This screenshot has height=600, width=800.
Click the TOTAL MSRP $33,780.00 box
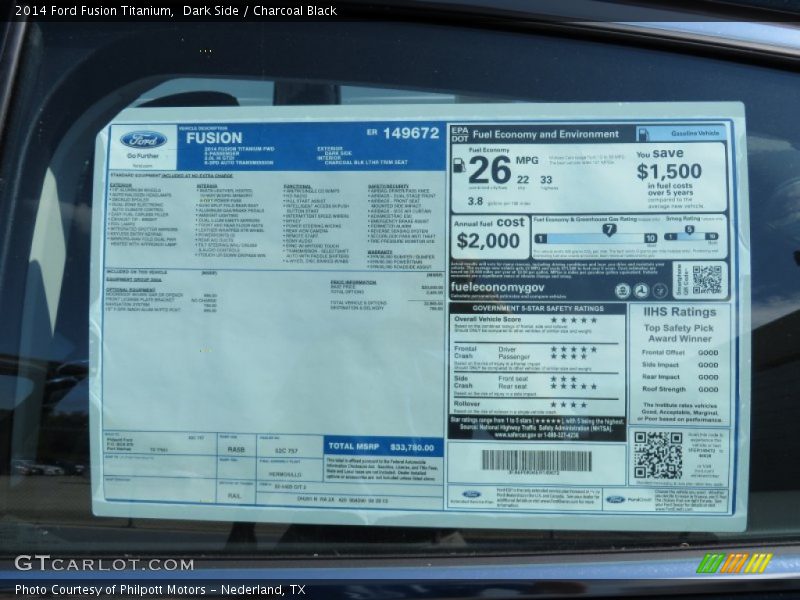coord(383,447)
